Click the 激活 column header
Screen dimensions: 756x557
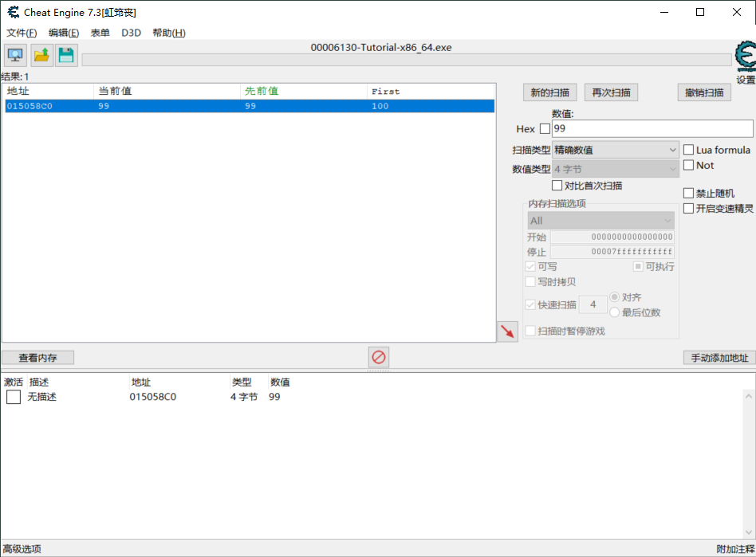pos(14,382)
